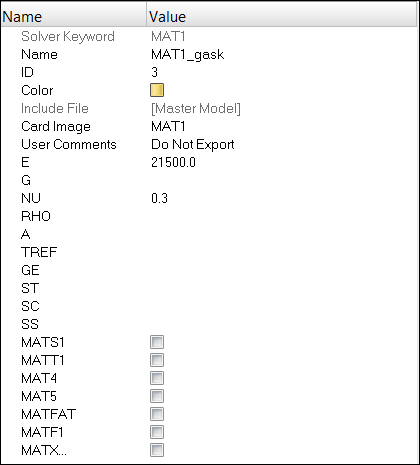Edit the NU value 0.3
The height and width of the screenshot is (465, 420).
(159, 198)
